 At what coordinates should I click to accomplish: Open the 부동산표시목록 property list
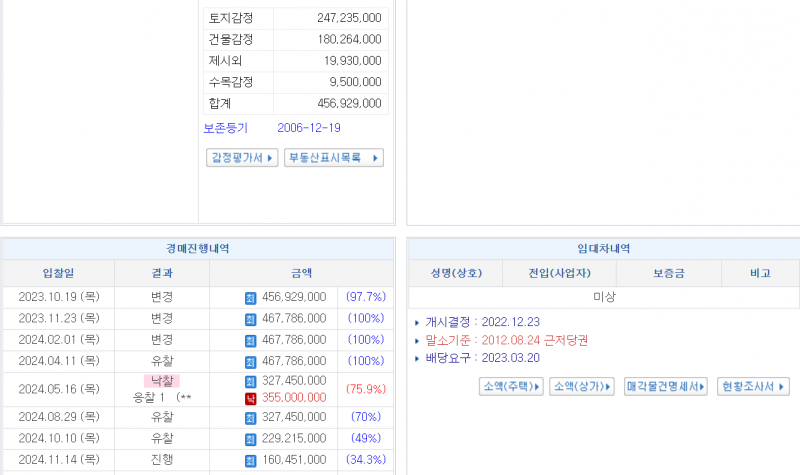(x=333, y=158)
